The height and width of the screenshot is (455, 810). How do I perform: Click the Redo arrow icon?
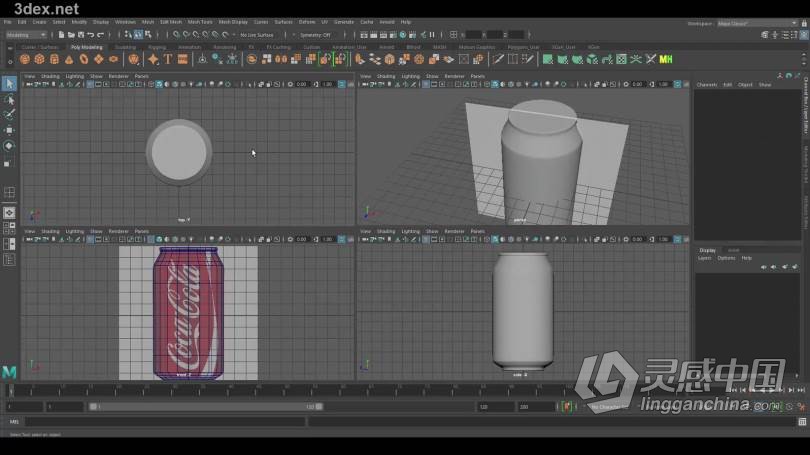click(x=101, y=35)
